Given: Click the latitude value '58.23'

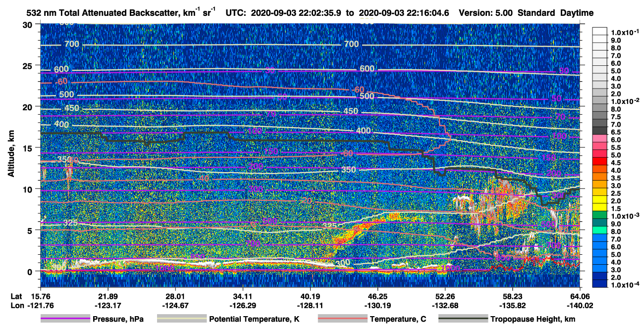Looking at the screenshot, I should click(x=512, y=296).
